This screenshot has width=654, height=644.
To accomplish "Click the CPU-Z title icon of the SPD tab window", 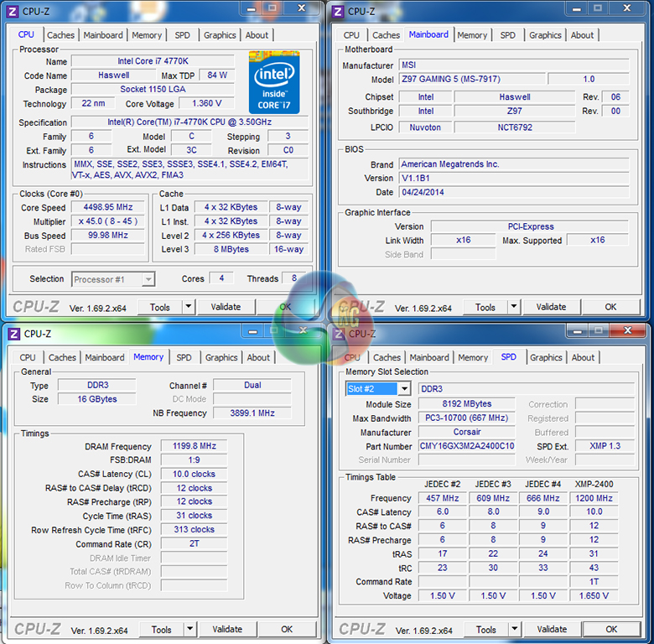I will click(x=339, y=334).
